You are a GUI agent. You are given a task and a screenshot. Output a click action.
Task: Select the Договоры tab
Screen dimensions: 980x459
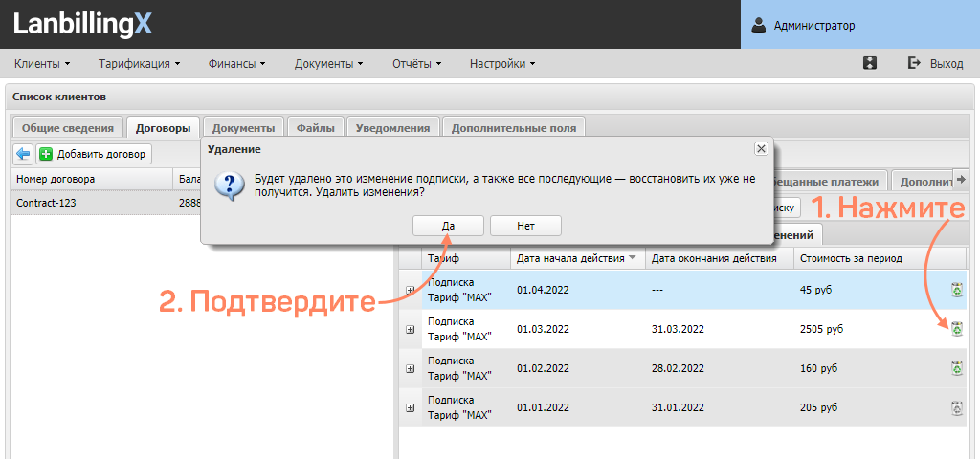point(163,128)
